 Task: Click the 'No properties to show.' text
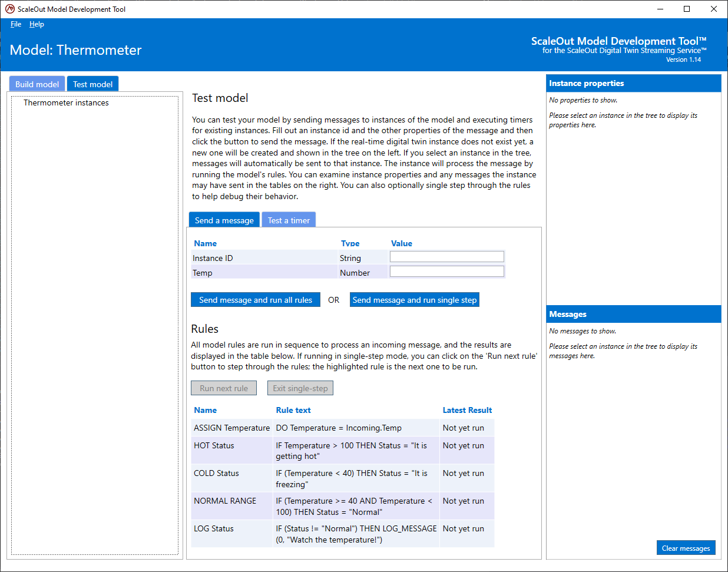(x=583, y=100)
